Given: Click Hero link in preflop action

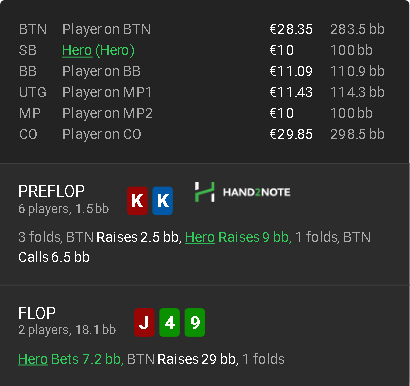Looking at the screenshot, I should click(x=200, y=237).
